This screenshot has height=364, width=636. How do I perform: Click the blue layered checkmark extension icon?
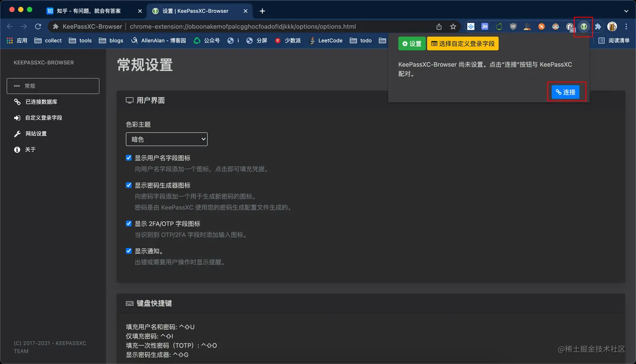coord(471,26)
